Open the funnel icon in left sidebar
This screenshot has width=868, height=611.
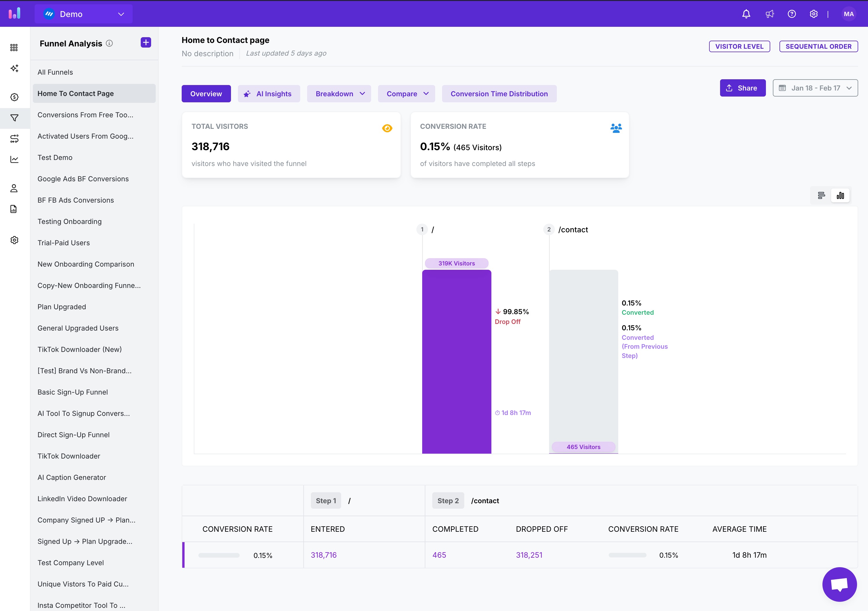tap(14, 118)
